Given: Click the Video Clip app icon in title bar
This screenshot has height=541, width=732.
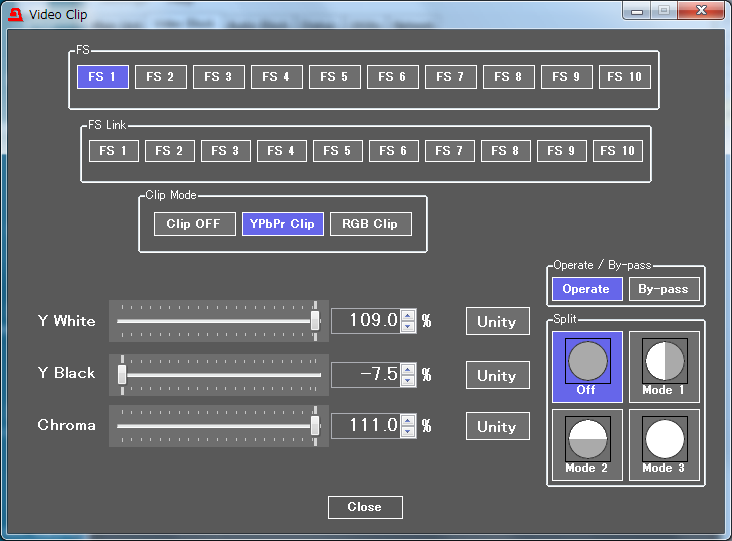Looking at the screenshot, I should (15, 15).
